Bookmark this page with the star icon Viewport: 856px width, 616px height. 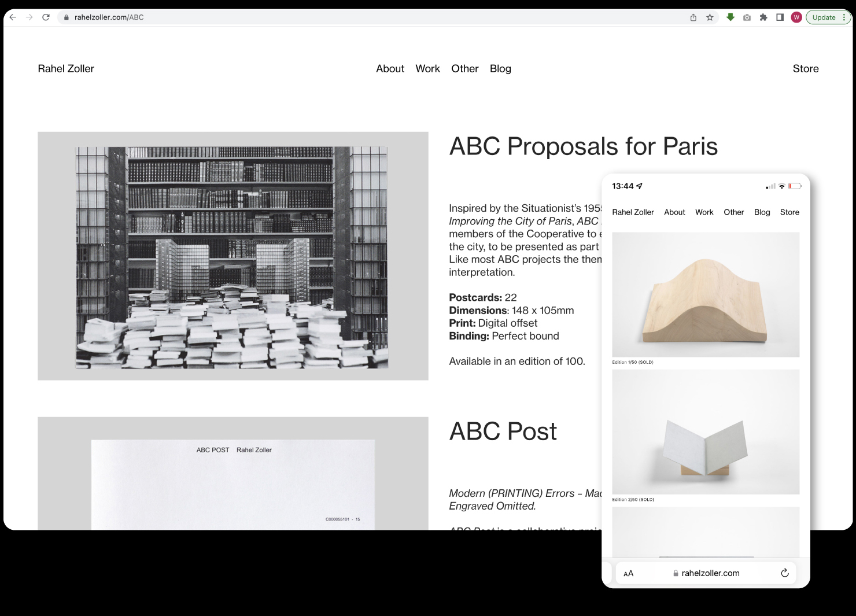[x=710, y=17]
